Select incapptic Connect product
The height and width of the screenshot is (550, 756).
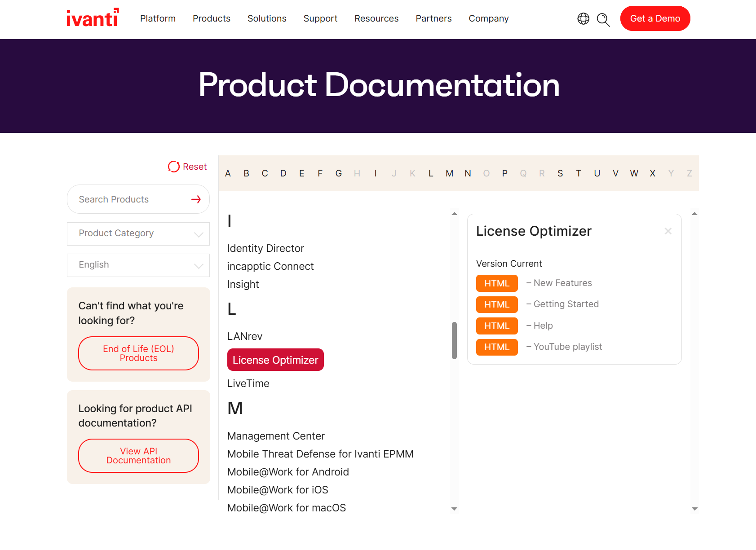point(270,266)
